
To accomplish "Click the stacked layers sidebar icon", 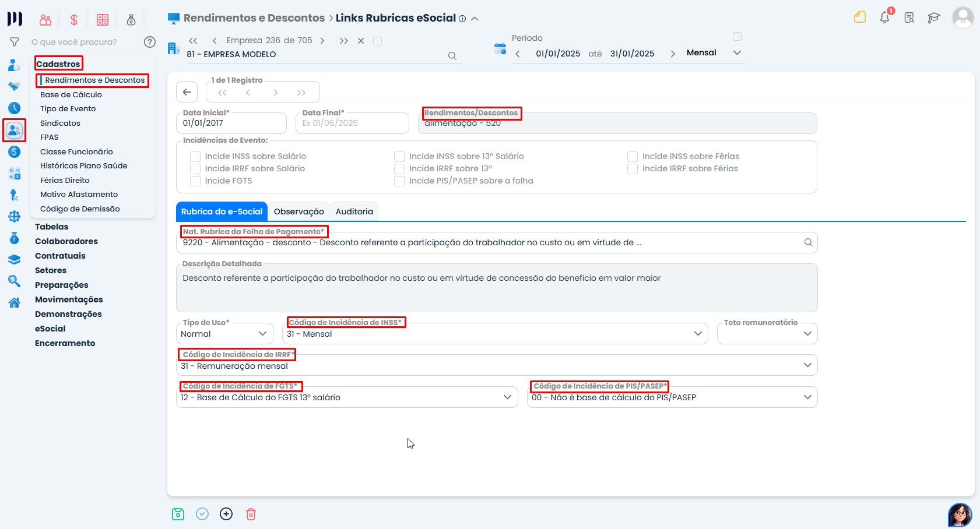I will point(15,260).
